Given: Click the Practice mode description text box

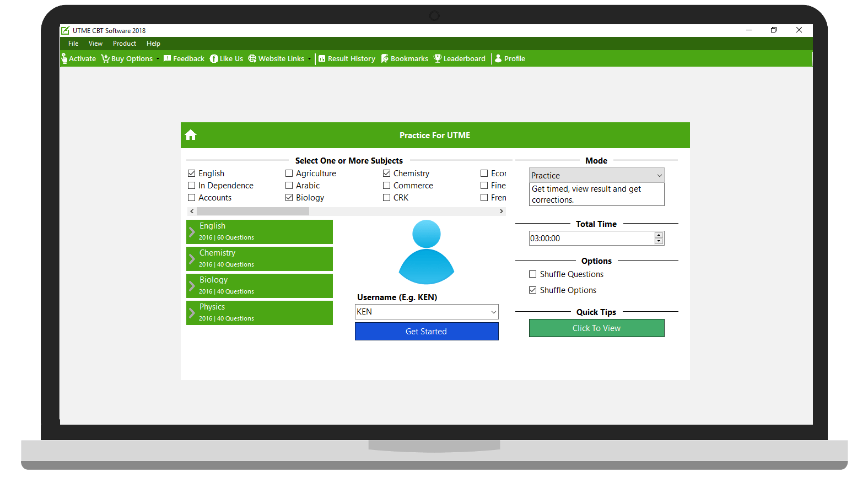Looking at the screenshot, I should [597, 194].
